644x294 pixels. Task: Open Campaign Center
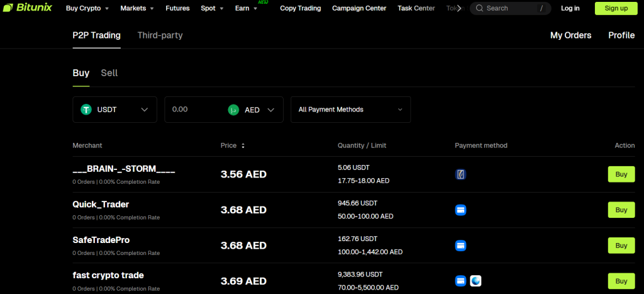[359, 8]
